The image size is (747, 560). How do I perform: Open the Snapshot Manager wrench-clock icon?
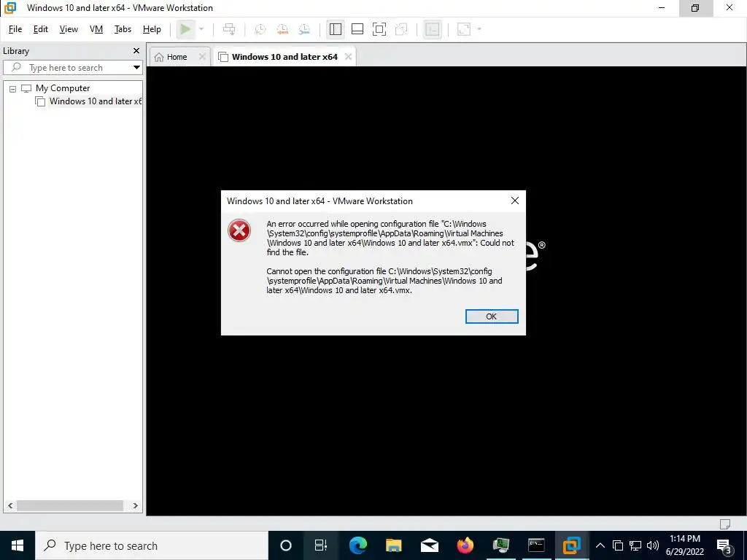(x=304, y=29)
